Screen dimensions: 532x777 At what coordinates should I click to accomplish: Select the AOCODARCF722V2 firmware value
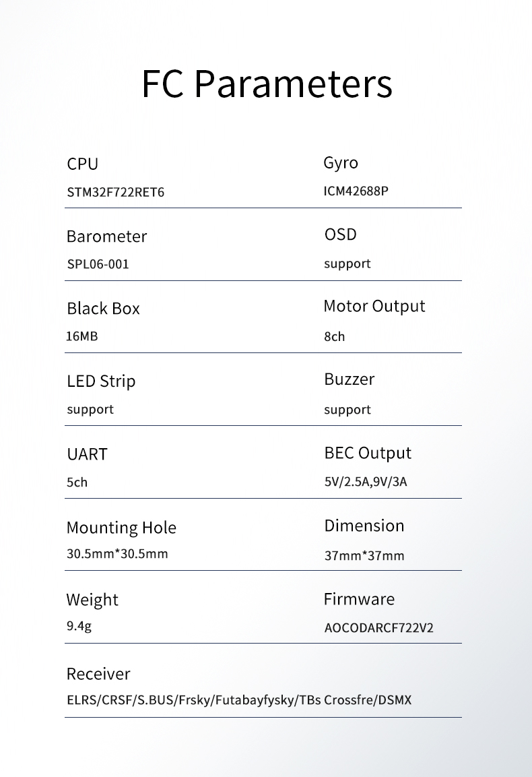[378, 628]
